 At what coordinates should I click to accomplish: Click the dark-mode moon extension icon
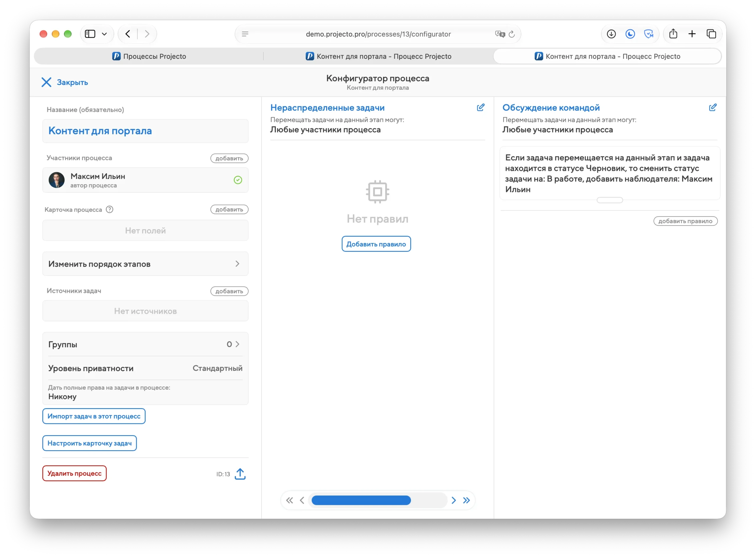pyautogui.click(x=630, y=34)
